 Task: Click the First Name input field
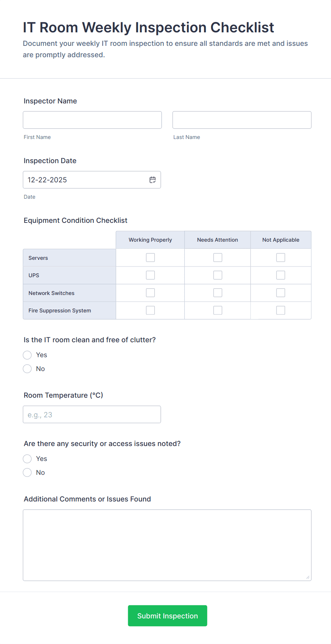92,120
